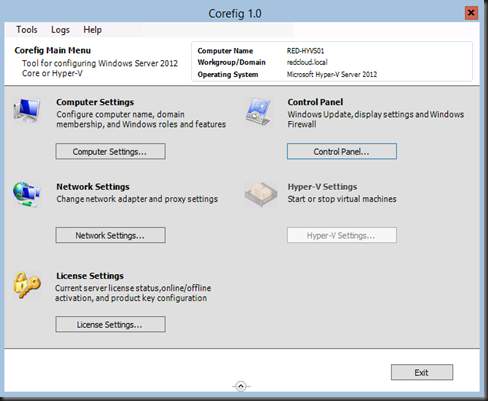
Task: Select the computer name RED-HYVS01
Action: click(305, 51)
